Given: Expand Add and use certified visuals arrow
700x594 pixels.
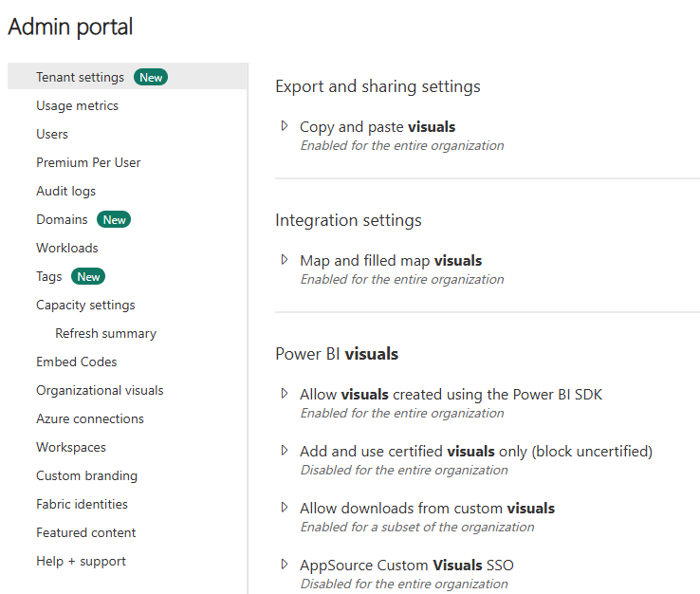Looking at the screenshot, I should pyautogui.click(x=285, y=450).
